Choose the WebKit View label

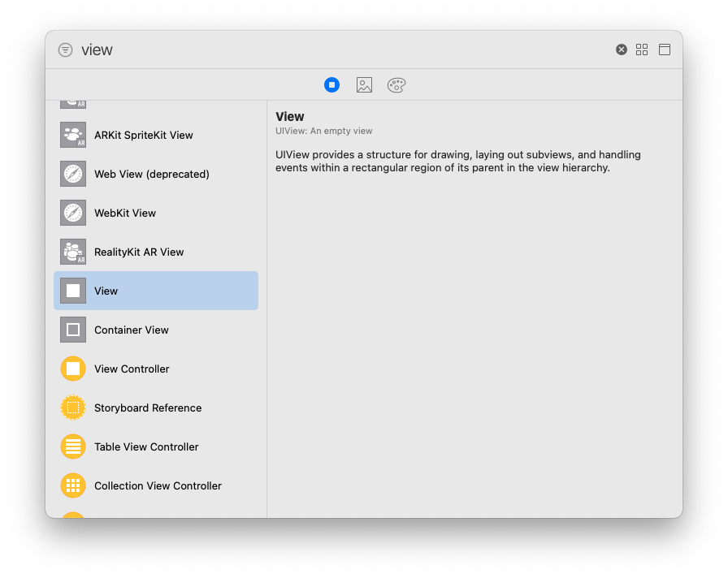[125, 213]
